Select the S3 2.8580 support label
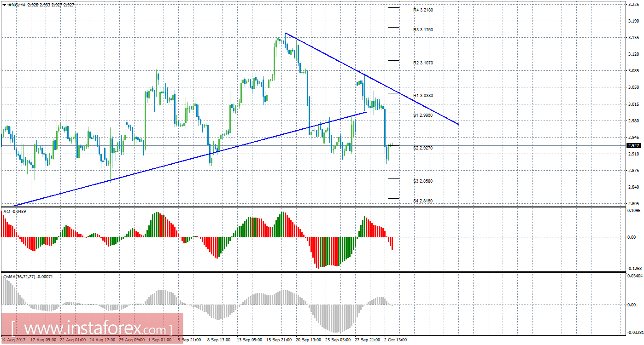The height and width of the screenshot is (345, 644). click(423, 181)
